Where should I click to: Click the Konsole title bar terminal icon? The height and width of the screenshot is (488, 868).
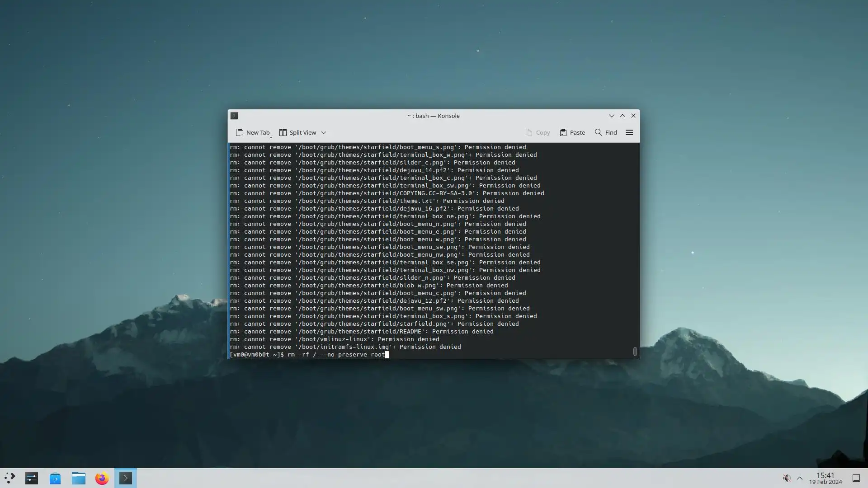point(234,116)
